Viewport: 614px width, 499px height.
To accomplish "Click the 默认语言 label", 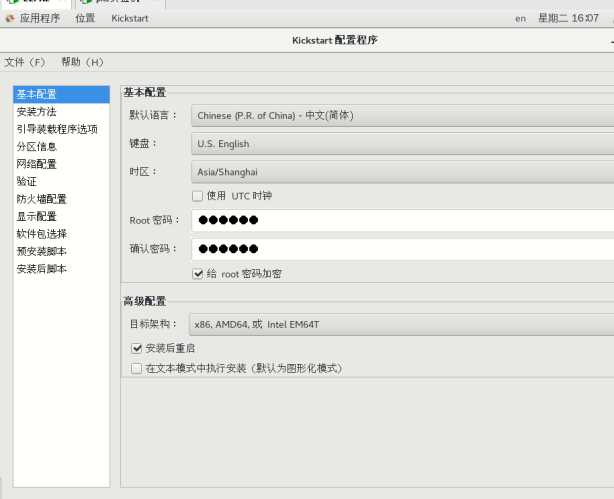I will (x=153, y=115).
